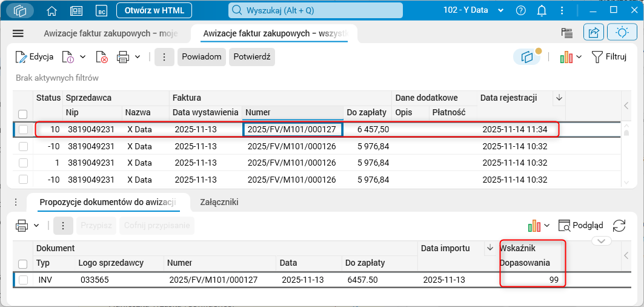The image size is (644, 307).
Task: Click the share export icon
Action: (x=594, y=33)
